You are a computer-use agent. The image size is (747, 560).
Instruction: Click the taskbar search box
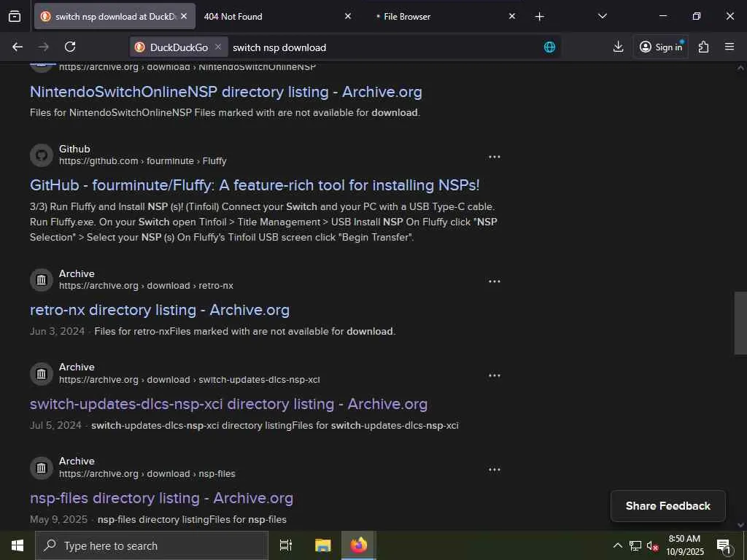pos(152,545)
